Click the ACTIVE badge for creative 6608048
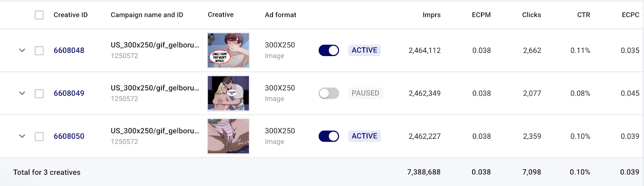Screen dimensions: 644x186 coord(364,50)
